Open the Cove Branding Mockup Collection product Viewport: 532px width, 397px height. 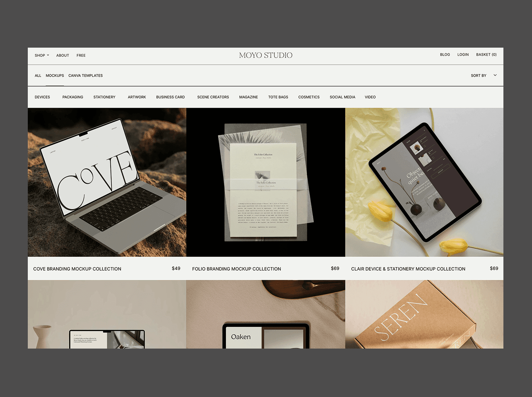click(77, 269)
